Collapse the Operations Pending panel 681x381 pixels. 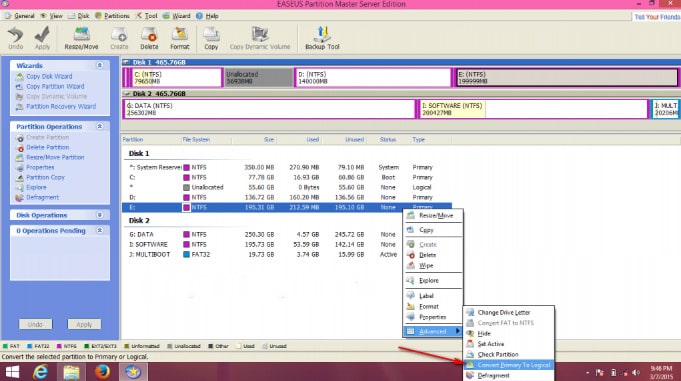point(99,230)
